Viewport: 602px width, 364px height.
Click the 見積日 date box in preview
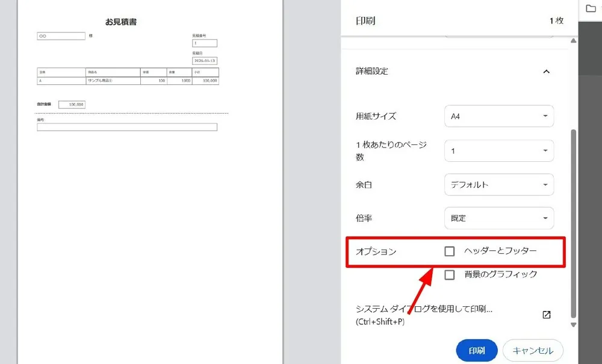tap(205, 61)
